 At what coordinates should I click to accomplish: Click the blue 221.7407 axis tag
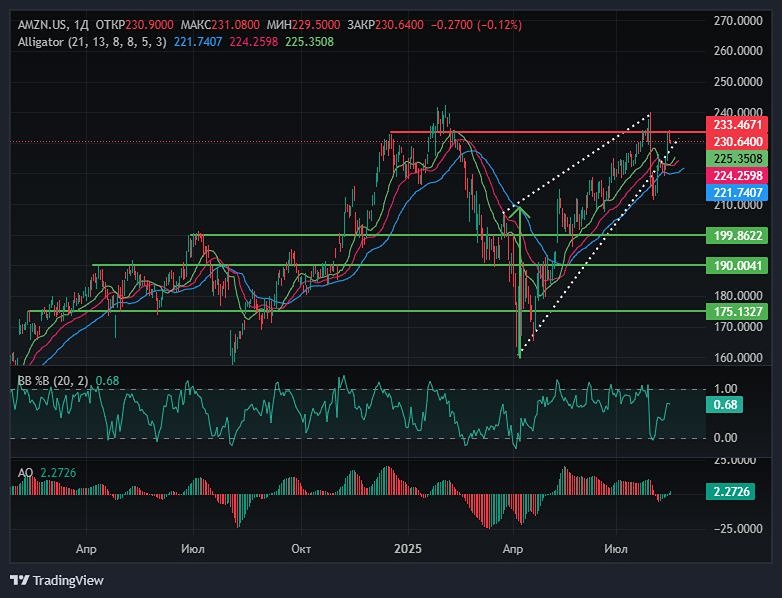(x=738, y=193)
